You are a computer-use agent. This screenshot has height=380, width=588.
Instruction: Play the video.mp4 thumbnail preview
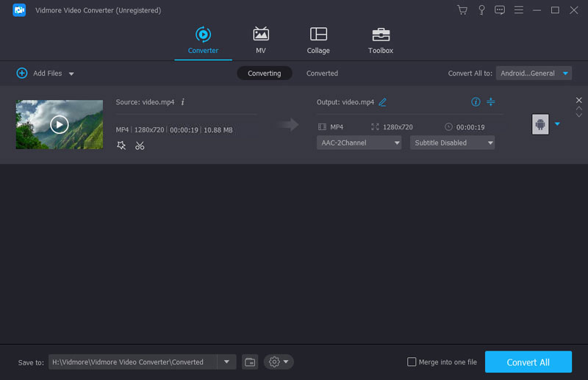coord(60,124)
